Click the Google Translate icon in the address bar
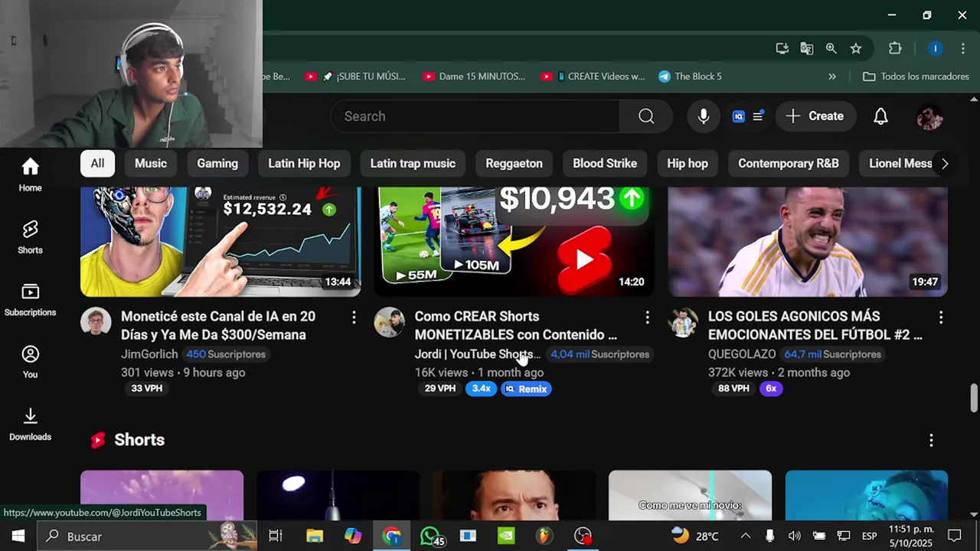980x551 pixels. (806, 48)
